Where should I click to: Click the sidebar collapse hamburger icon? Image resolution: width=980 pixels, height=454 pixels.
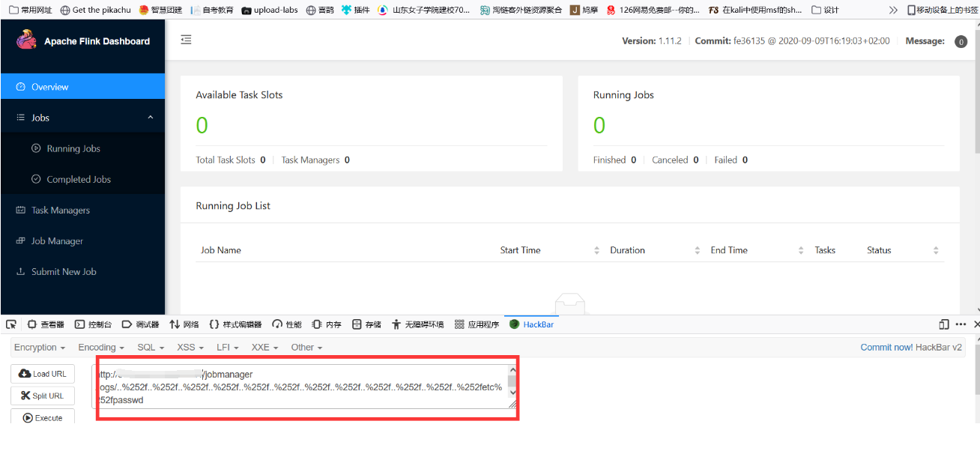pos(186,40)
